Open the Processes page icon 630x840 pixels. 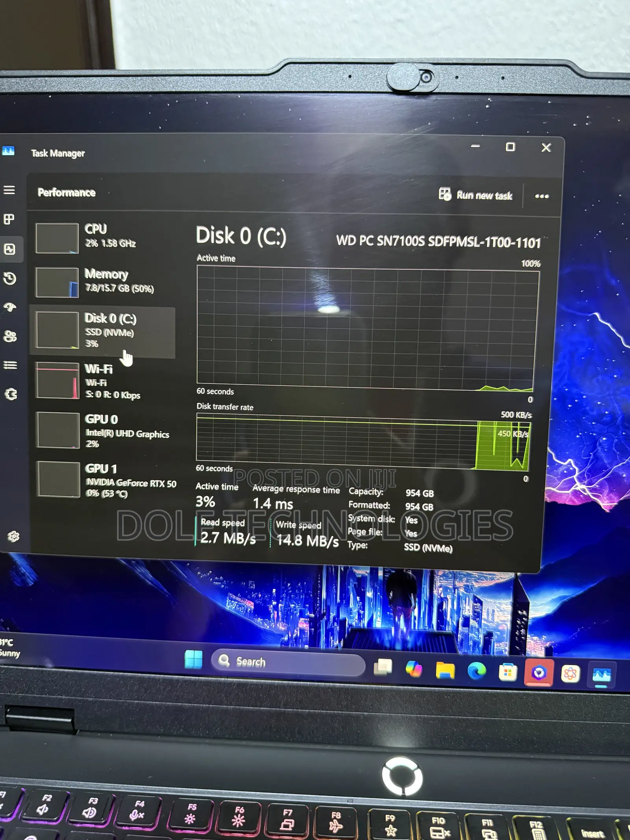pyautogui.click(x=9, y=219)
